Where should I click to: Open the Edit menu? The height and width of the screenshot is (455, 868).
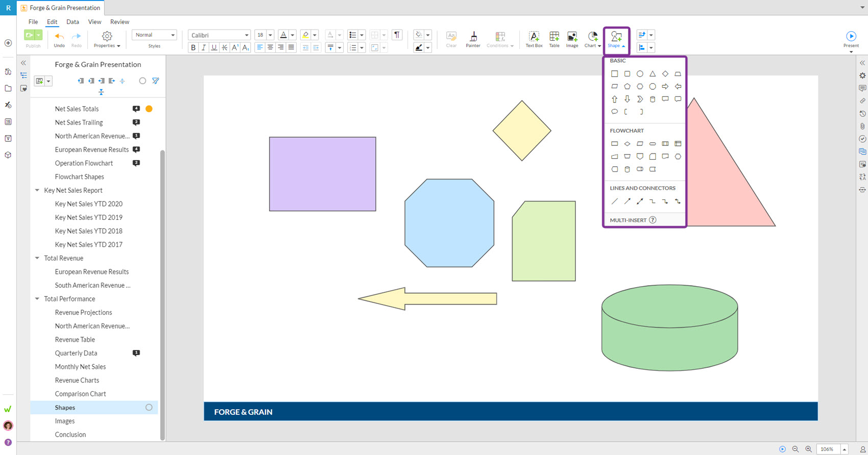coord(52,22)
